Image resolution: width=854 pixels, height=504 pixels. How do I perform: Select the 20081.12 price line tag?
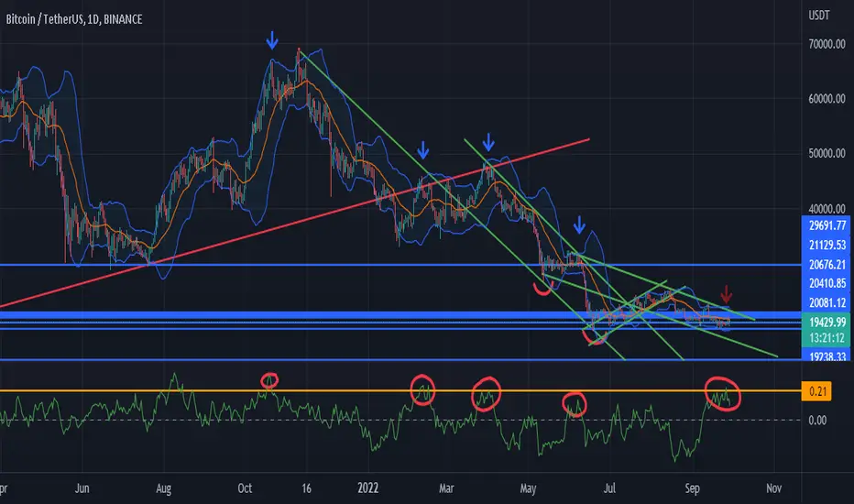point(827,302)
